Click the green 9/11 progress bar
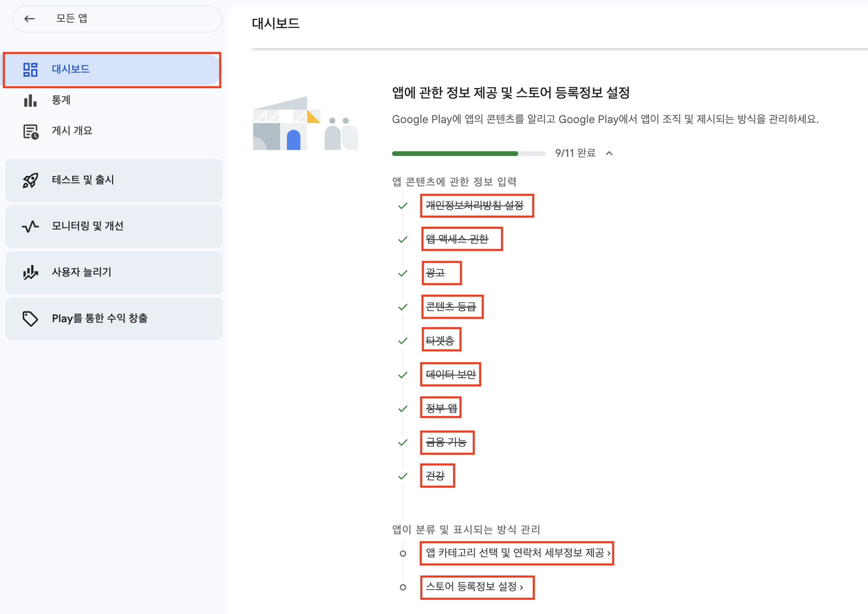The width and height of the screenshot is (868, 614). point(455,153)
